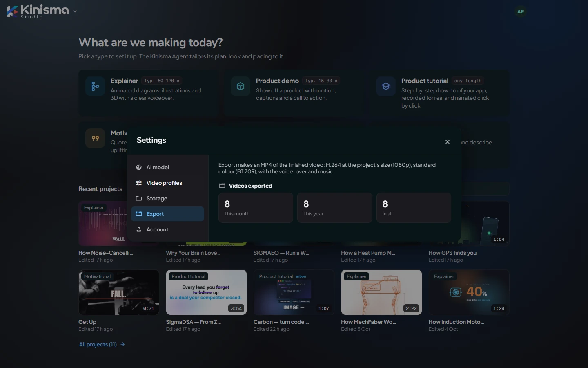Click the arrow beside All projects
The height and width of the screenshot is (368, 588).
click(122, 344)
